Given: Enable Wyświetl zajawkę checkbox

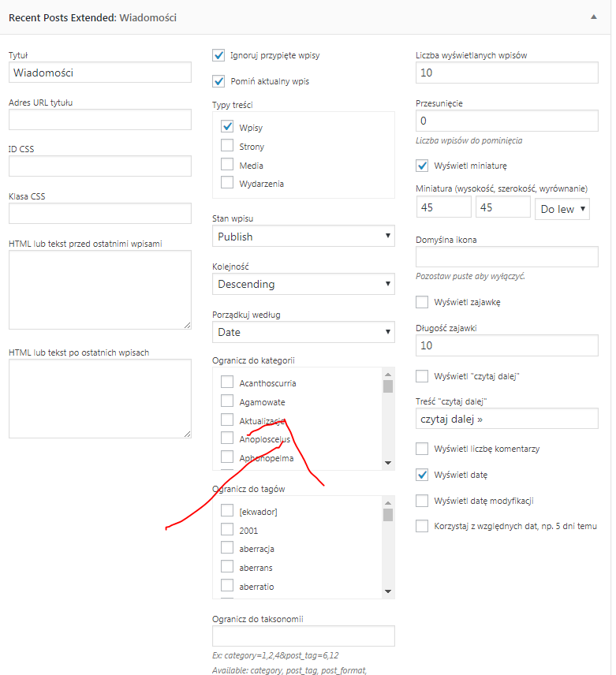Looking at the screenshot, I should (x=422, y=302).
